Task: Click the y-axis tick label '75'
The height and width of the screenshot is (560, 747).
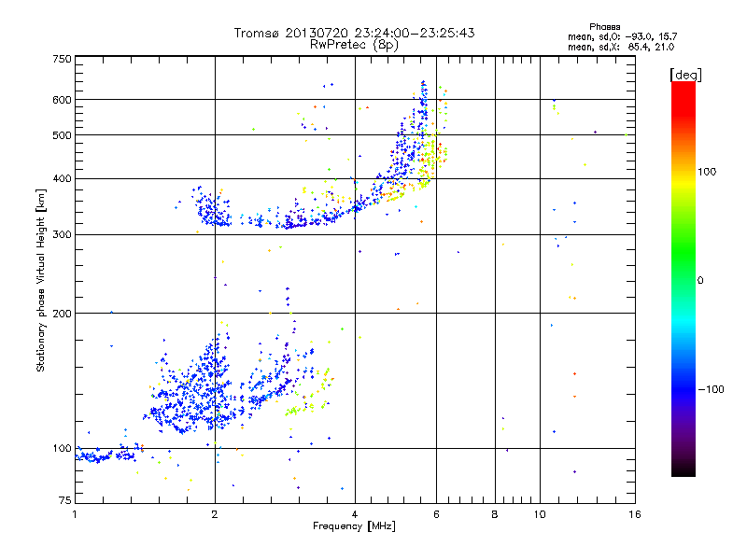Action: tap(65, 500)
